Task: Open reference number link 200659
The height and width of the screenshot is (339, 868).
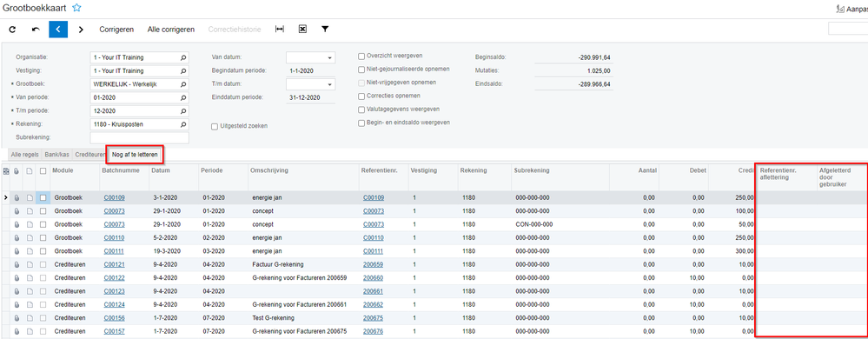Action: [x=374, y=264]
